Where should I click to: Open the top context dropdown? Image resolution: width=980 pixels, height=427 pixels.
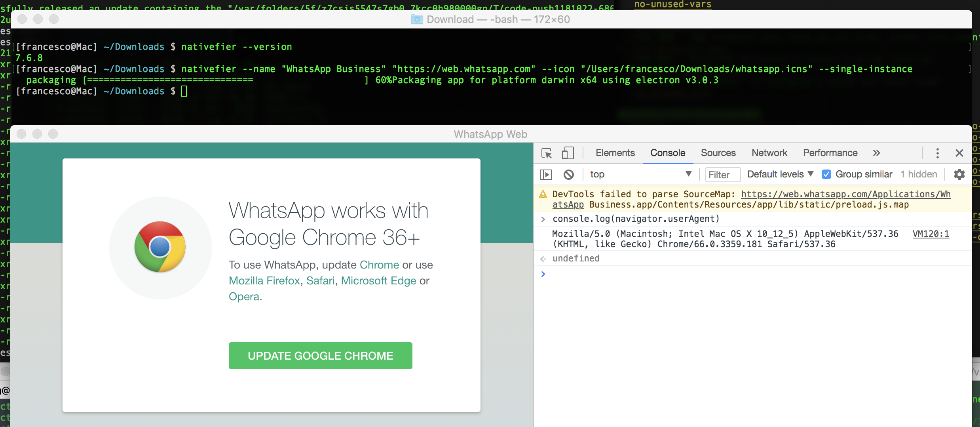point(641,174)
